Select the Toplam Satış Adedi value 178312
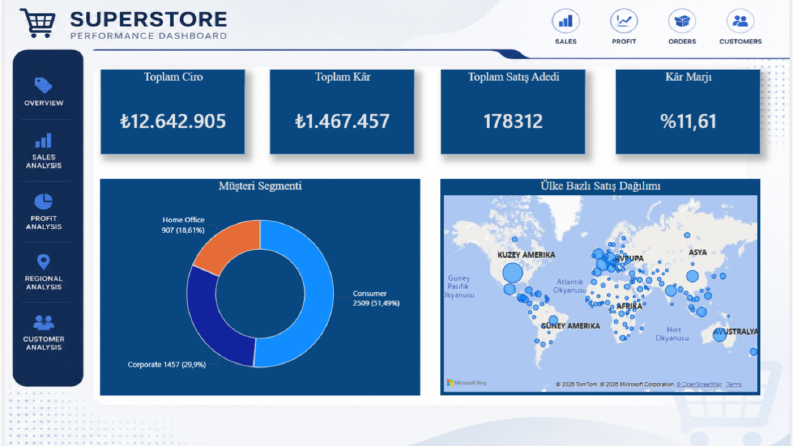 513,121
